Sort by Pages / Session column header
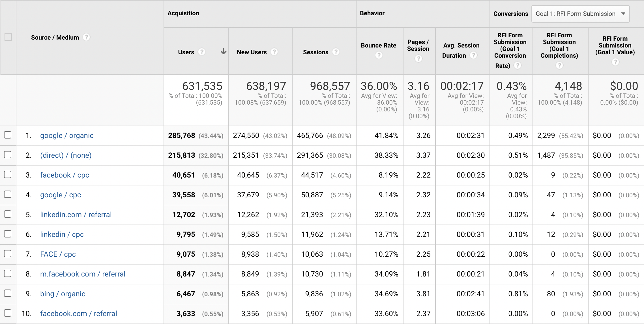Screen dimensions: 644x324 click(418, 45)
